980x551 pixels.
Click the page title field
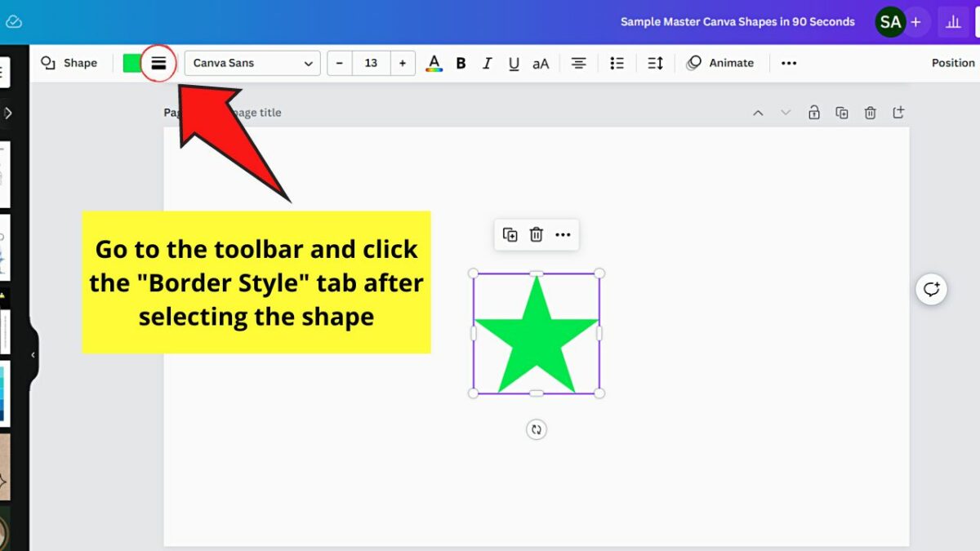point(261,112)
